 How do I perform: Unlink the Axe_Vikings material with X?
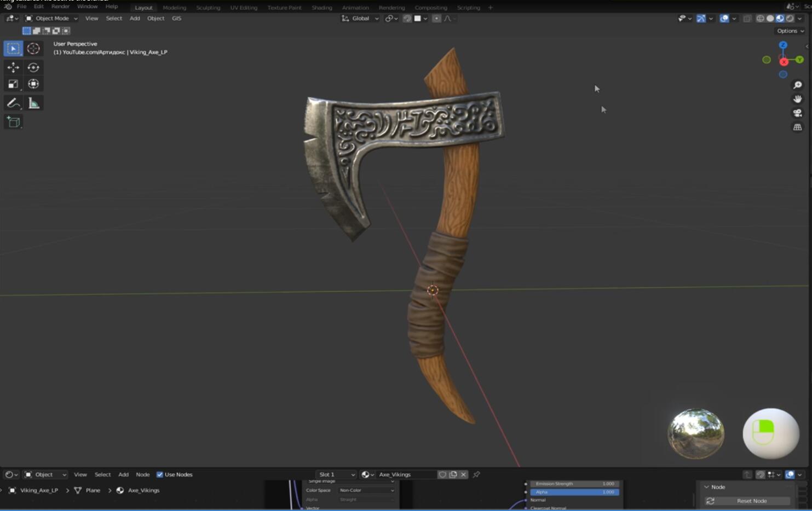tap(463, 474)
